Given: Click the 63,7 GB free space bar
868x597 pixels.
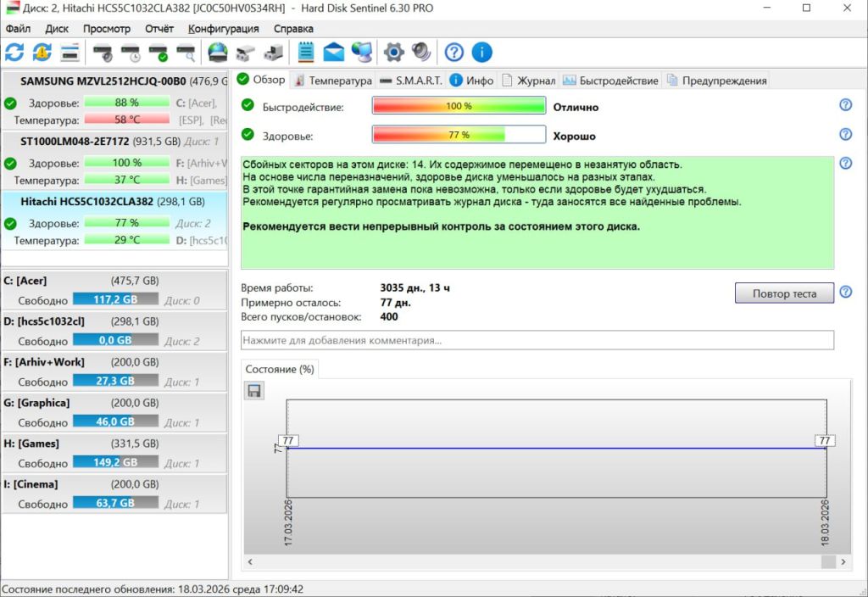Looking at the screenshot, I should coord(115,503).
